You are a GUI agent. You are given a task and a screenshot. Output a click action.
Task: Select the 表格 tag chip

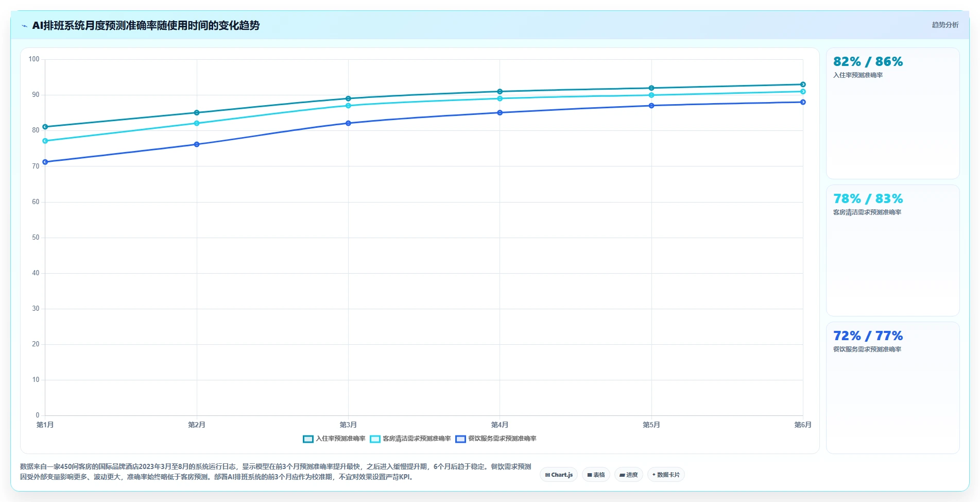pyautogui.click(x=596, y=475)
